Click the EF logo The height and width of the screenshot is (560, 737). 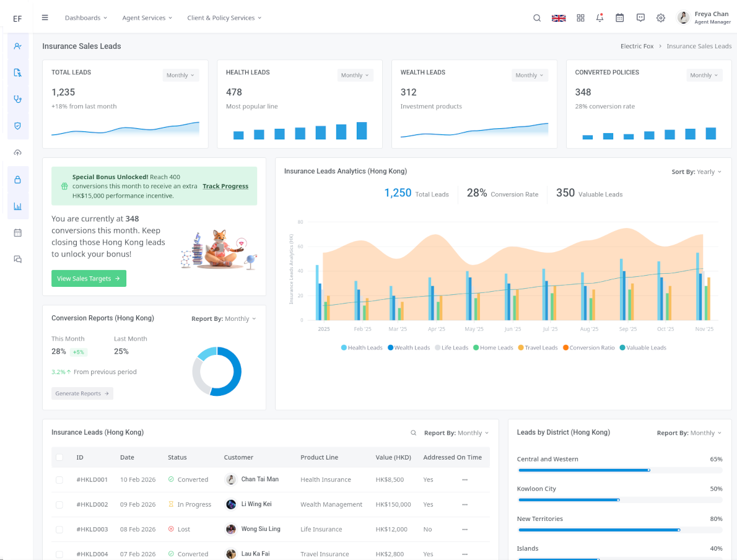17,19
